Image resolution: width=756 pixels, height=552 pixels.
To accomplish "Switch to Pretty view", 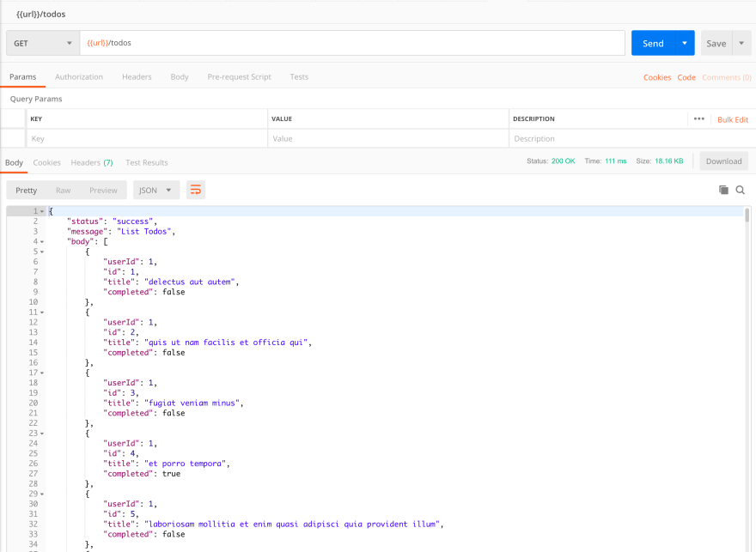I will (x=26, y=191).
